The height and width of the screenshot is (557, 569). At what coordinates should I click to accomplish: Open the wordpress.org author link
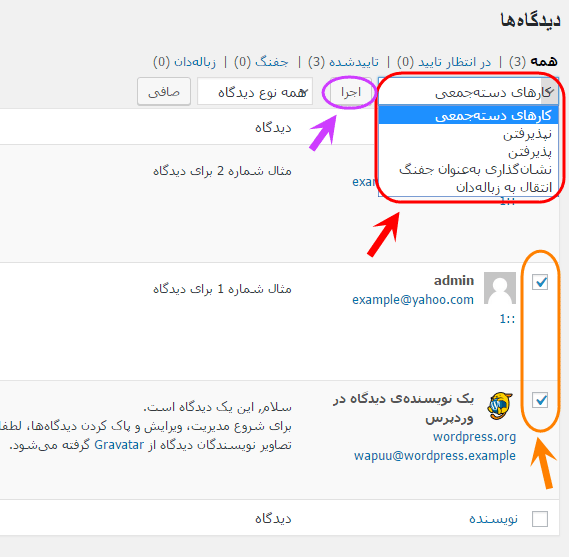click(x=474, y=437)
